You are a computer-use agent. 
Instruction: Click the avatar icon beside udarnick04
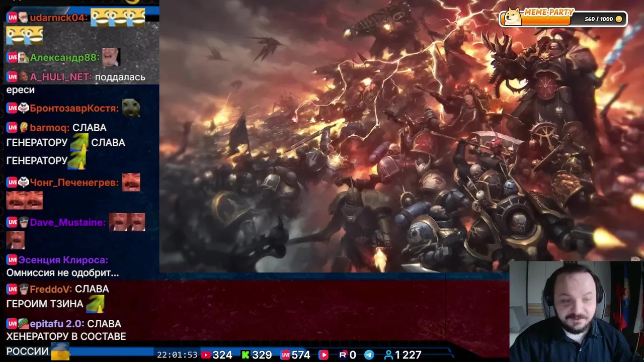24,18
